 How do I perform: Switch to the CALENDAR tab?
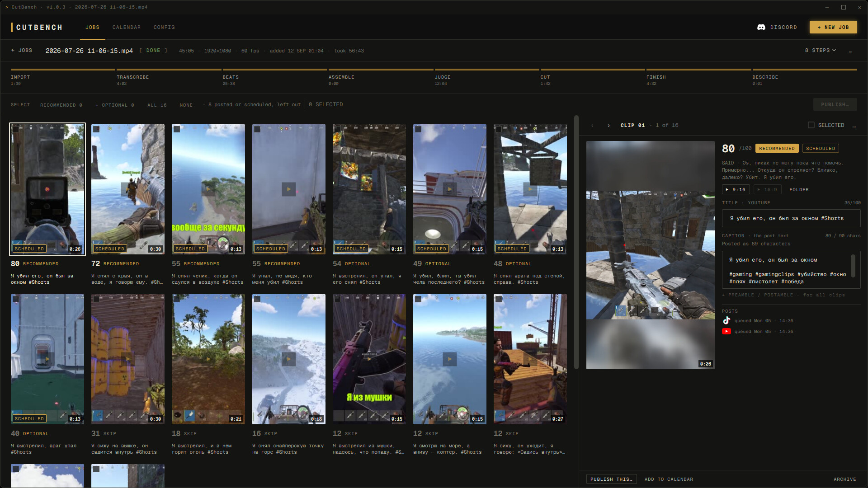tap(127, 27)
